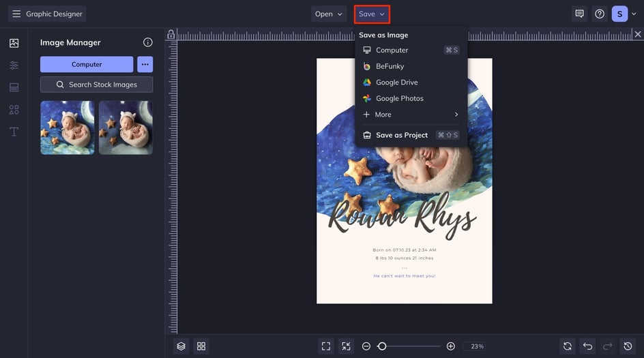Open the Templates sidebar icon

tap(14, 87)
